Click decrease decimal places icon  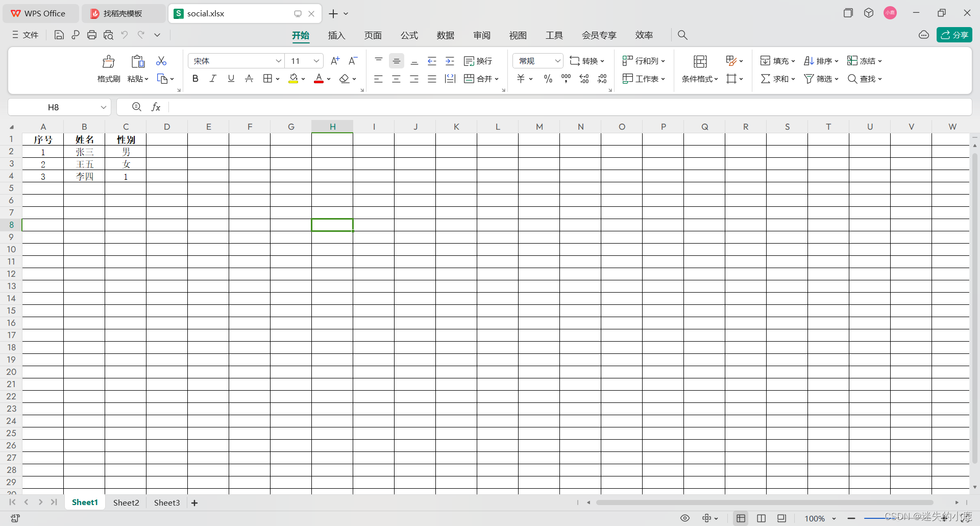coord(602,79)
